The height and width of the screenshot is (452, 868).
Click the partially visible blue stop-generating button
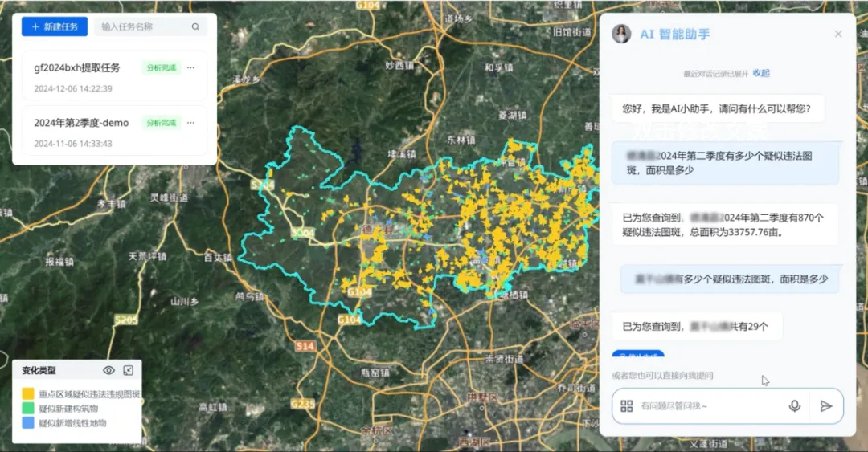tap(638, 354)
